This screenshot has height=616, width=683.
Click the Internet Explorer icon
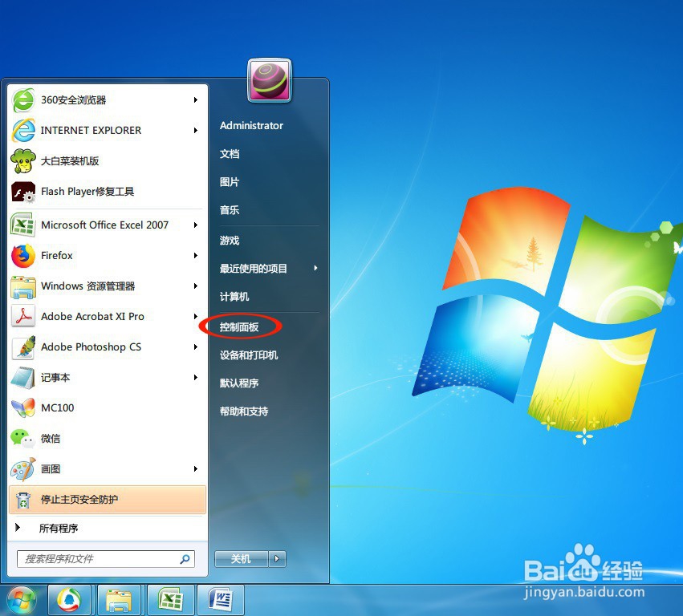tap(23, 130)
